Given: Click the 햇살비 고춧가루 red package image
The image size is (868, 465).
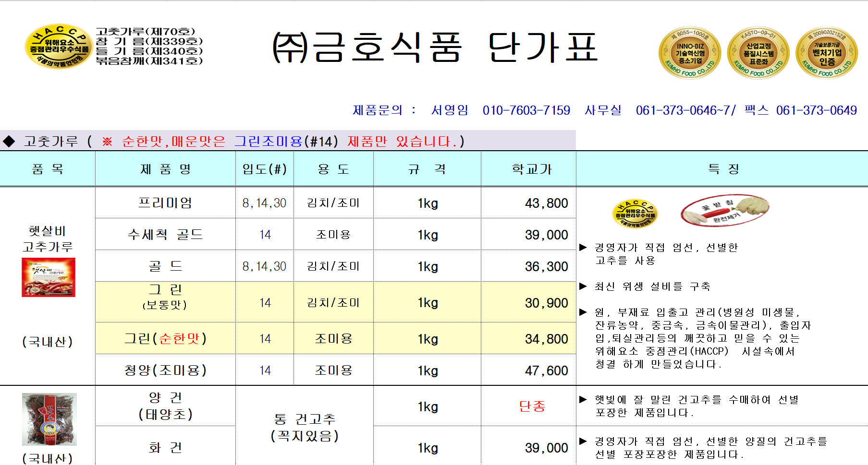Looking at the screenshot, I should tap(49, 277).
